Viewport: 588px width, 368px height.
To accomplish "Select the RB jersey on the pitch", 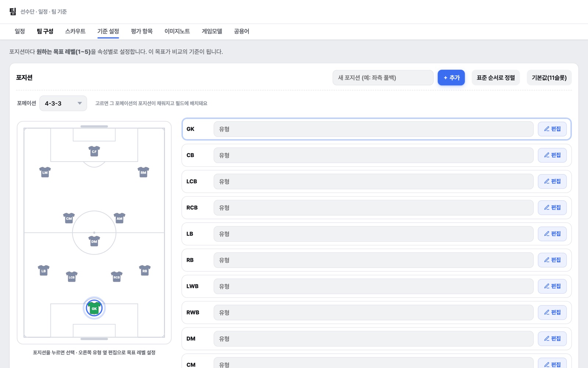I will (145, 270).
